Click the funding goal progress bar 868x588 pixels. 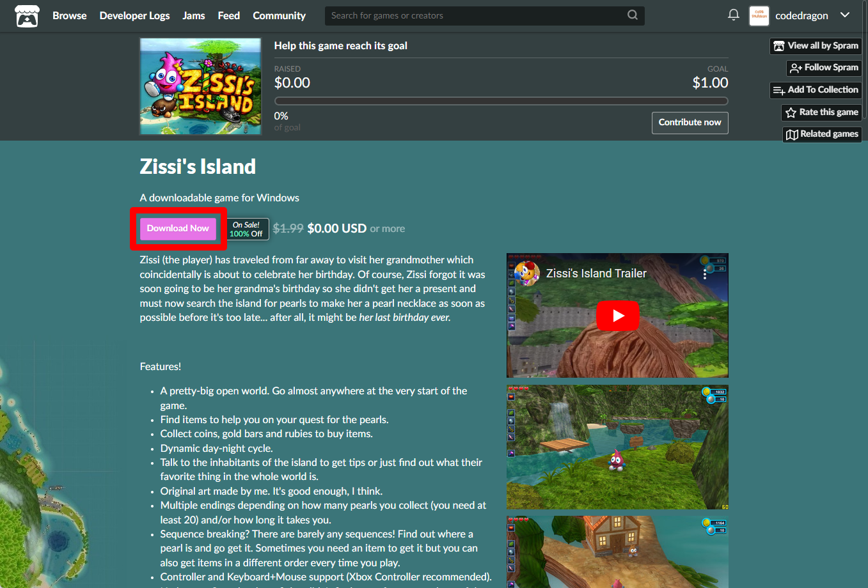coord(501,101)
